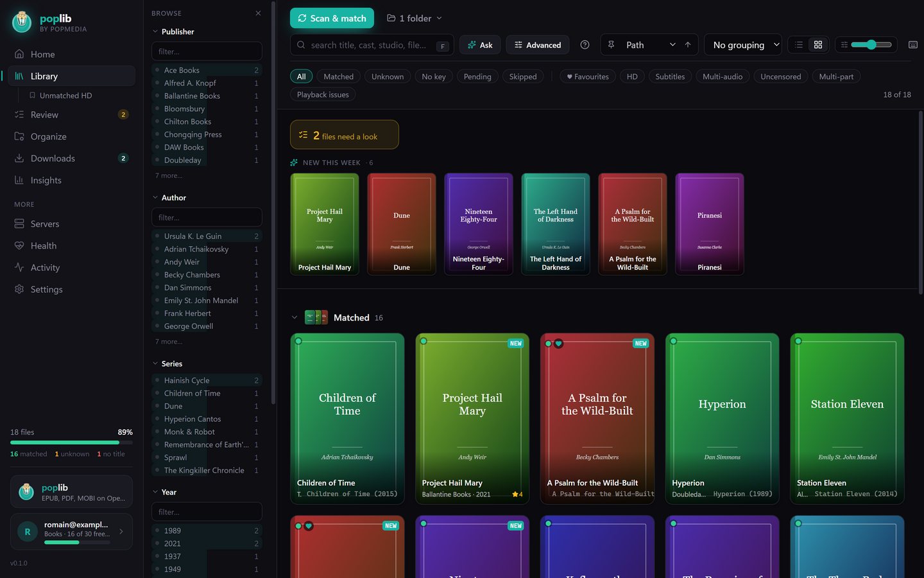Open the 2 files need a look banner
Screen dimensions: 924x578
[345, 135]
